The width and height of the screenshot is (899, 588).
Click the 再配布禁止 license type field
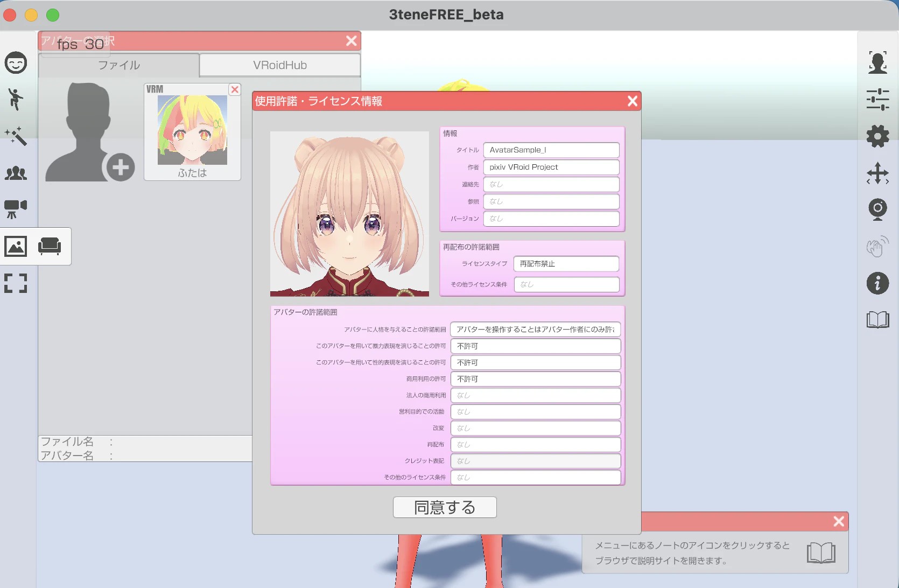point(566,264)
